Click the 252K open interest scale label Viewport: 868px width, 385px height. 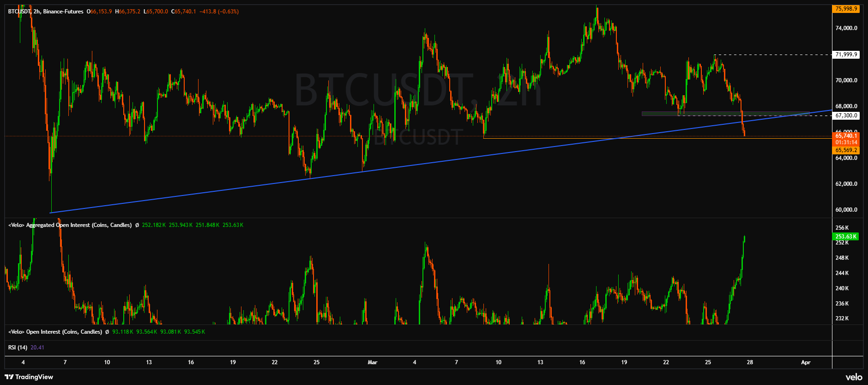coord(842,243)
